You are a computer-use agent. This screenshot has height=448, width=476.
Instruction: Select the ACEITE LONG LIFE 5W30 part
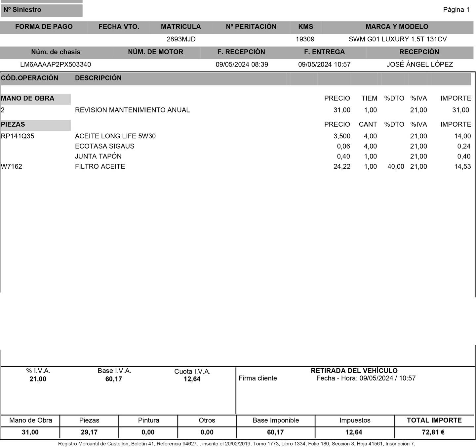[115, 136]
